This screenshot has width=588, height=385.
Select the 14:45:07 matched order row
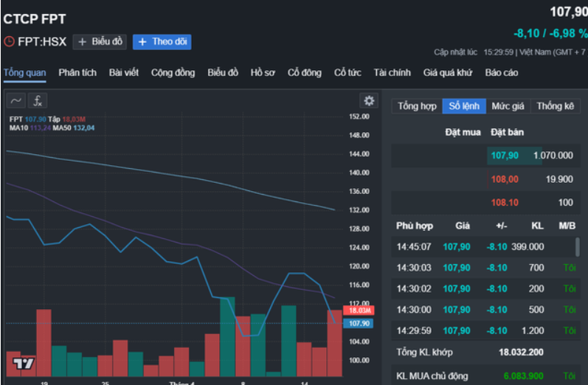484,246
